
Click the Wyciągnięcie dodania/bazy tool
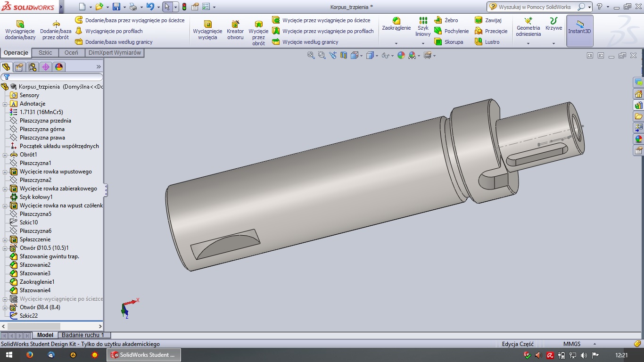point(20,30)
